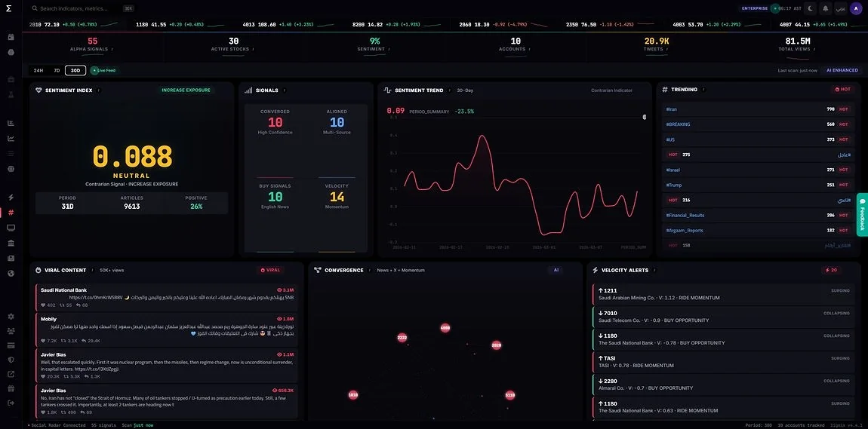Click the Sigma logo icon in the sidebar
Screen dimensions: 868x429
coord(9,8)
